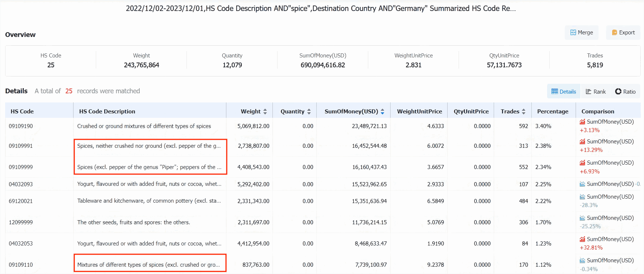Click comparison chart icon for 09109190
The image size is (644, 274).
click(x=583, y=122)
